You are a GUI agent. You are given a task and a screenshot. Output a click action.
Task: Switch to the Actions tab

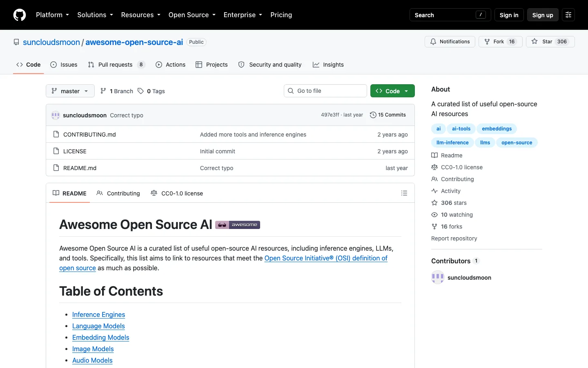(x=171, y=65)
